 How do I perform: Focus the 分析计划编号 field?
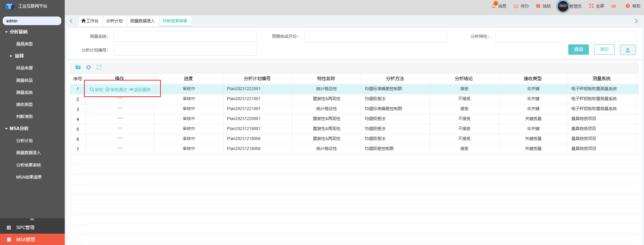pyautogui.click(x=185, y=50)
